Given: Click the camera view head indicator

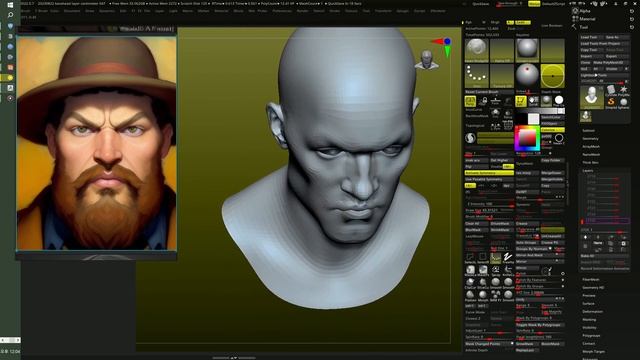Looking at the screenshot, I should [x=427, y=60].
